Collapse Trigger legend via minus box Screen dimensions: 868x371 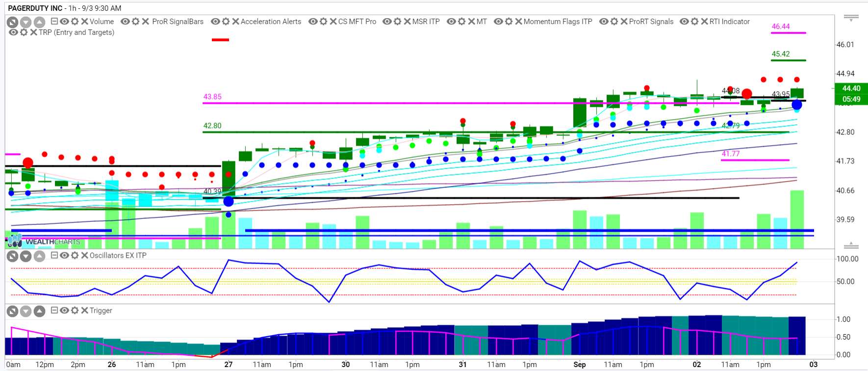pos(54,311)
